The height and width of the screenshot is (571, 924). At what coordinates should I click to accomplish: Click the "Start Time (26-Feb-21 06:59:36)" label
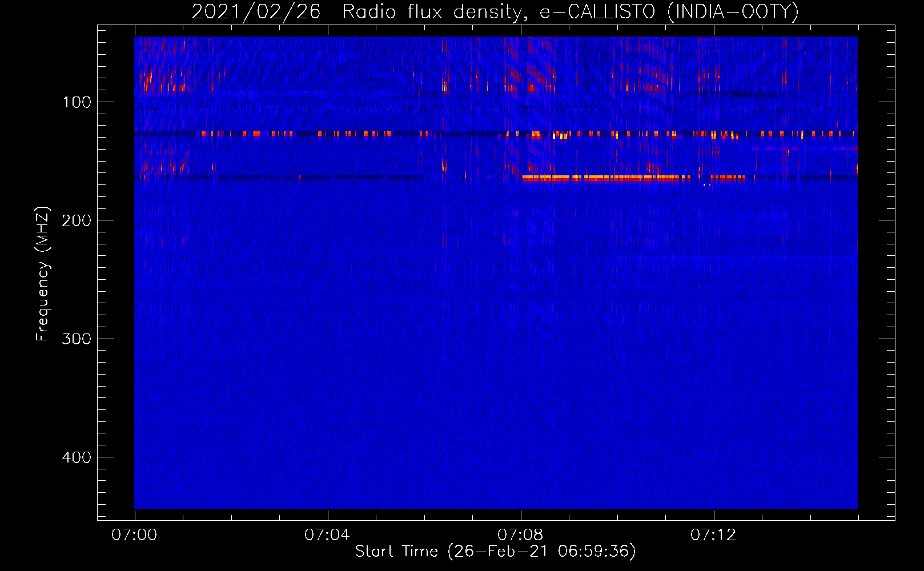coord(495,552)
